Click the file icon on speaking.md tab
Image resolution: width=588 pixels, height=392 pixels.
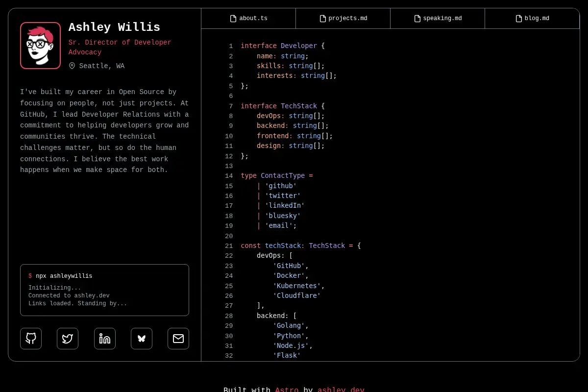pyautogui.click(x=417, y=19)
